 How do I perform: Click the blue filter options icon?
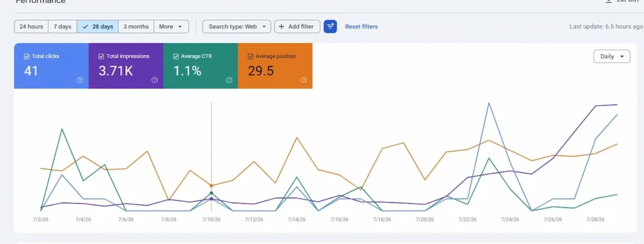(x=330, y=26)
